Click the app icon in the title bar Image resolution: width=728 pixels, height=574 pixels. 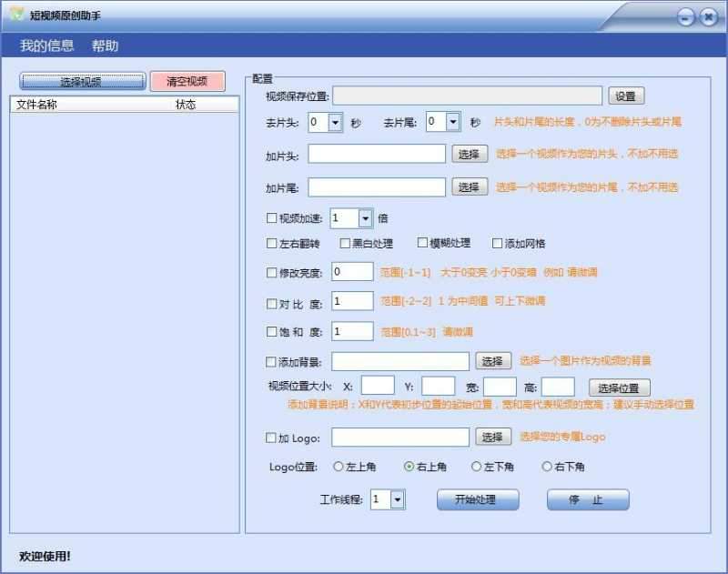(x=15, y=15)
